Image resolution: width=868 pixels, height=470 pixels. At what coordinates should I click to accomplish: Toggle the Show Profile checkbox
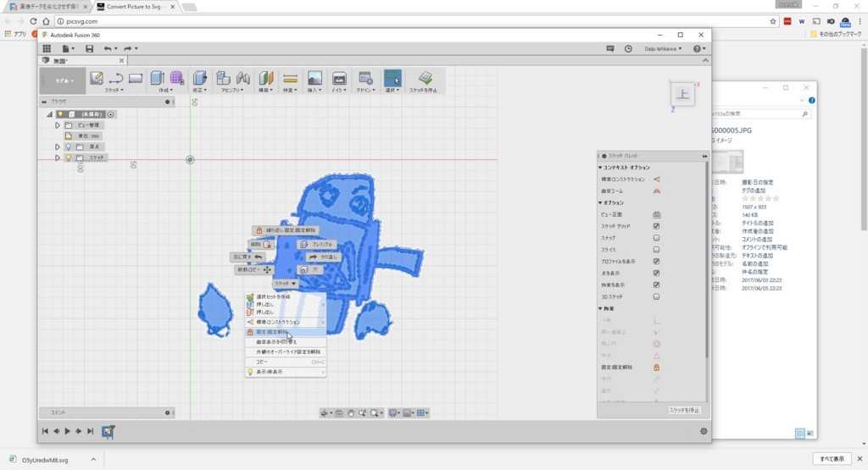pos(657,261)
